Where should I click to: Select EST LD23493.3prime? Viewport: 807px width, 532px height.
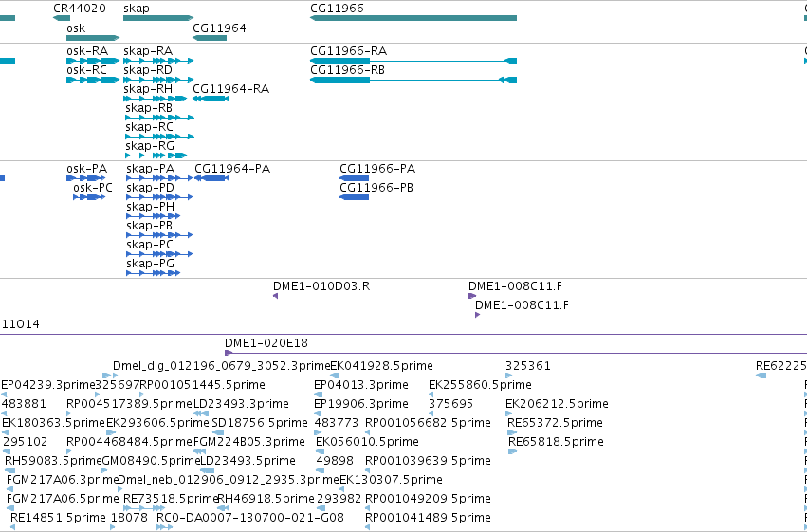click(x=201, y=413)
